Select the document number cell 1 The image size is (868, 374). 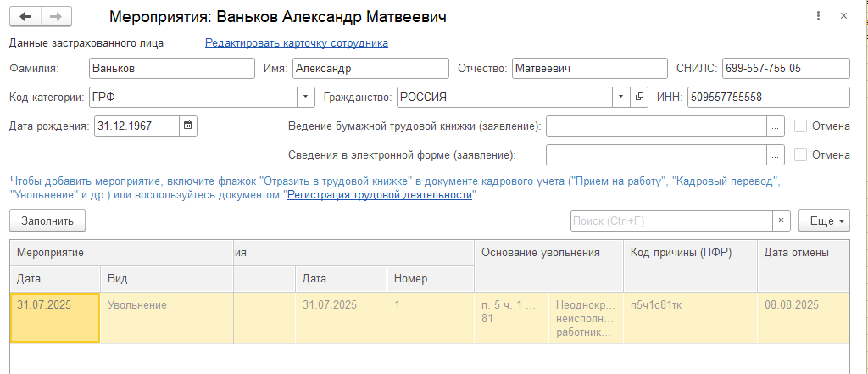pyautogui.click(x=430, y=318)
